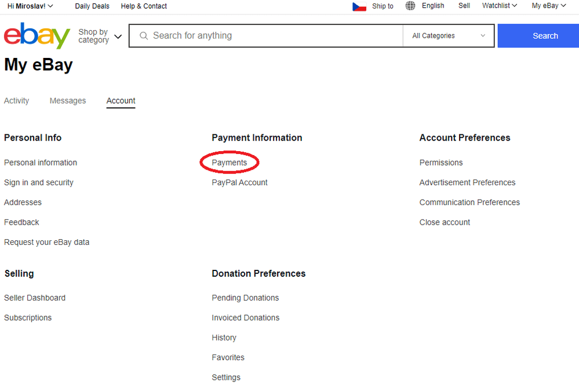The image size is (579, 392).
Task: Click Request your eBay data
Action: tap(46, 242)
